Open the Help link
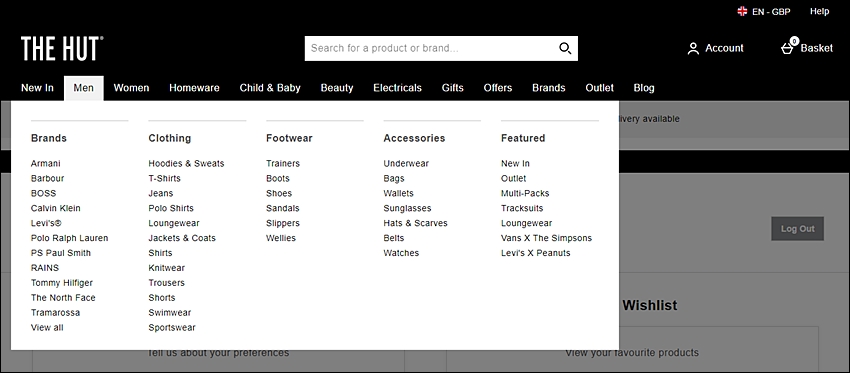 coord(819,11)
